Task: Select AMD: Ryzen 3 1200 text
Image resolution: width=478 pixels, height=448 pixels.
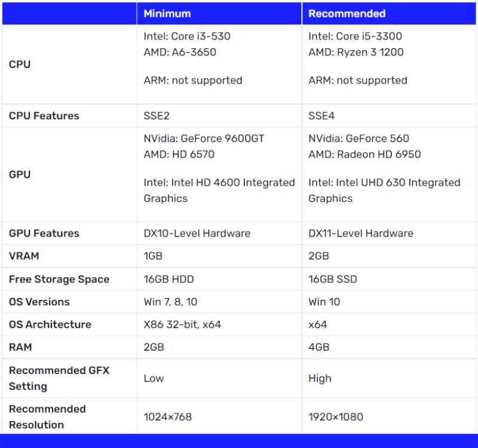Action: tap(356, 52)
